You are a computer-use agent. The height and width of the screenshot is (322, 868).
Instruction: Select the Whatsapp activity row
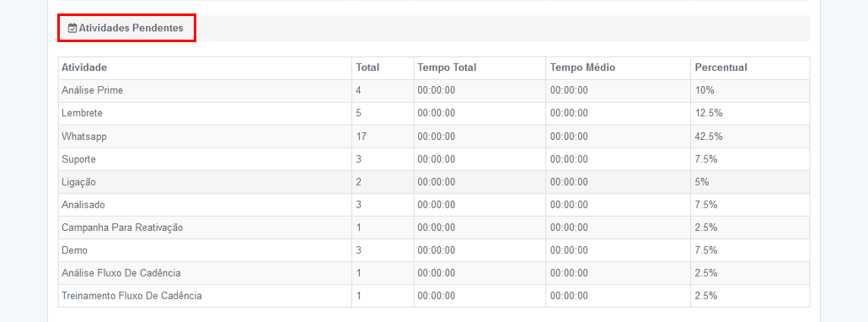coord(434,136)
